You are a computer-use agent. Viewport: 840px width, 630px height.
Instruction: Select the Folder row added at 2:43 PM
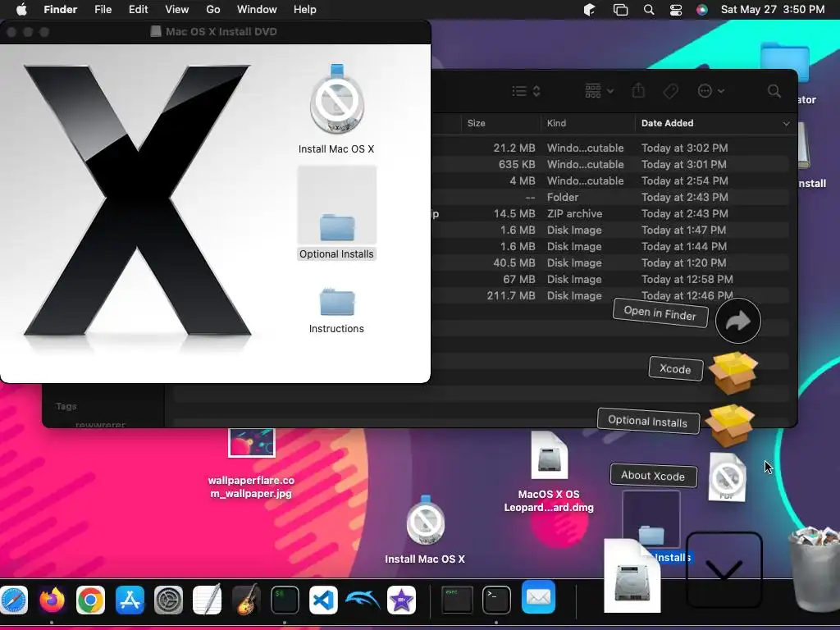pos(610,197)
